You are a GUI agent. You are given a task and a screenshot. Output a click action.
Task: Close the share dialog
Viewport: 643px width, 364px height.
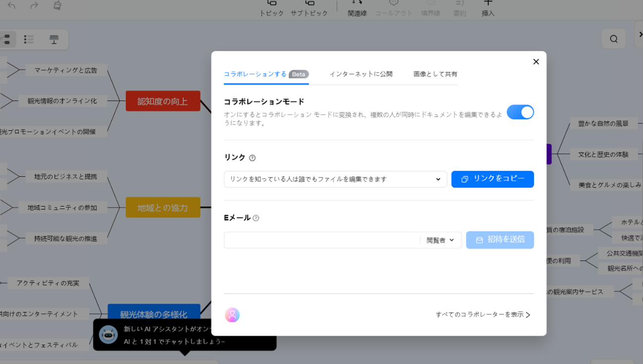(536, 62)
